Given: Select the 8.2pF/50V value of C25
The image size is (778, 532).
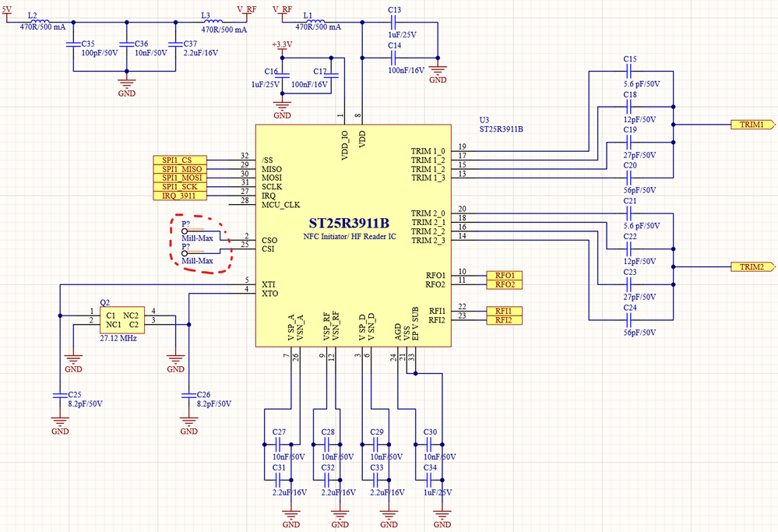Looking at the screenshot, I should [86, 403].
